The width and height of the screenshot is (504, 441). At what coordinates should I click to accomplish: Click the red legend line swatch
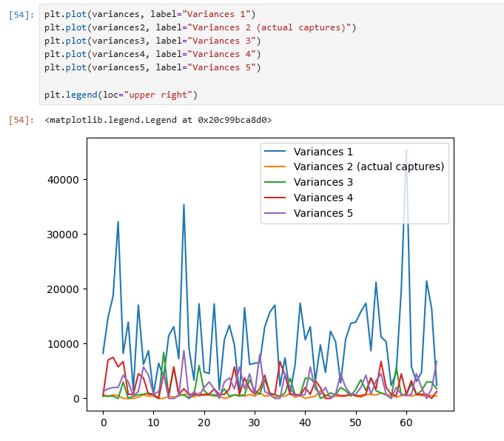click(x=275, y=198)
